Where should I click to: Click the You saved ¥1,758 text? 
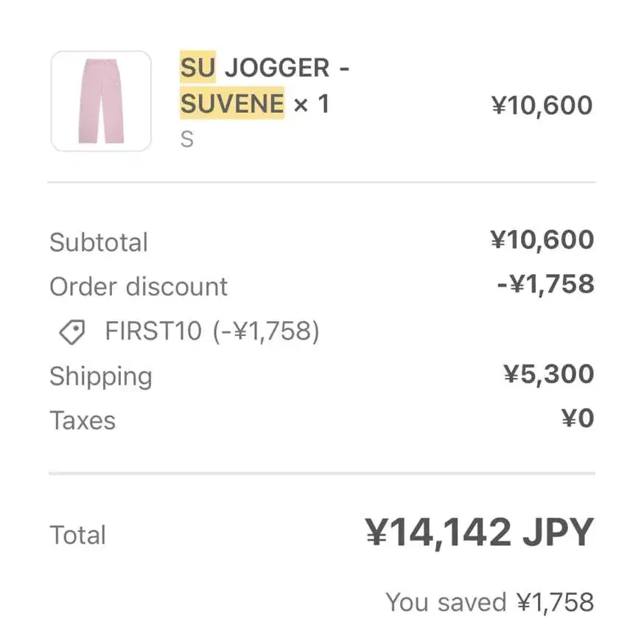(489, 602)
